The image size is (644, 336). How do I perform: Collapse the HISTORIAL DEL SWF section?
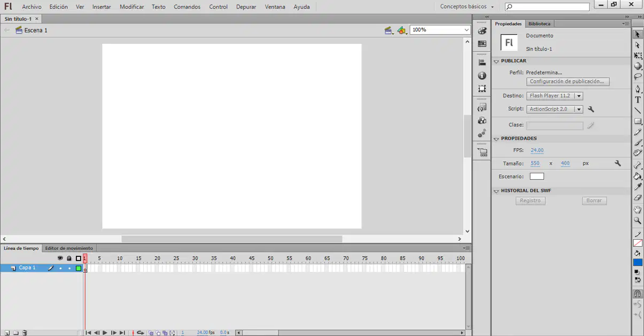coord(496,191)
